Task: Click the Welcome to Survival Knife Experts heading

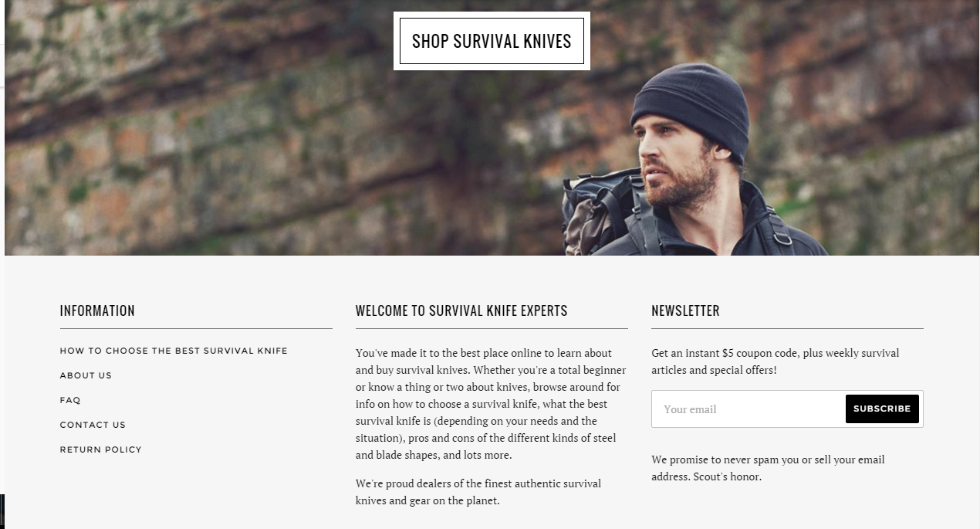Action: pos(461,310)
